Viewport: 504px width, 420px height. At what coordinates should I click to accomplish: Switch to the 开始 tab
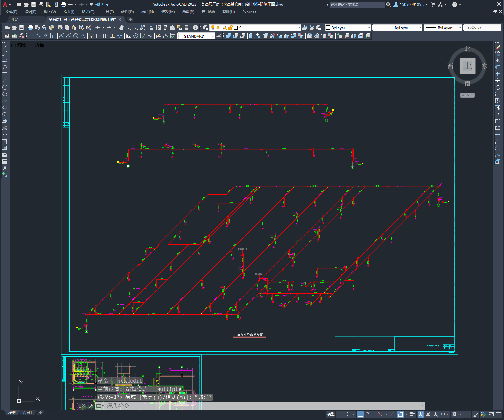(15, 19)
